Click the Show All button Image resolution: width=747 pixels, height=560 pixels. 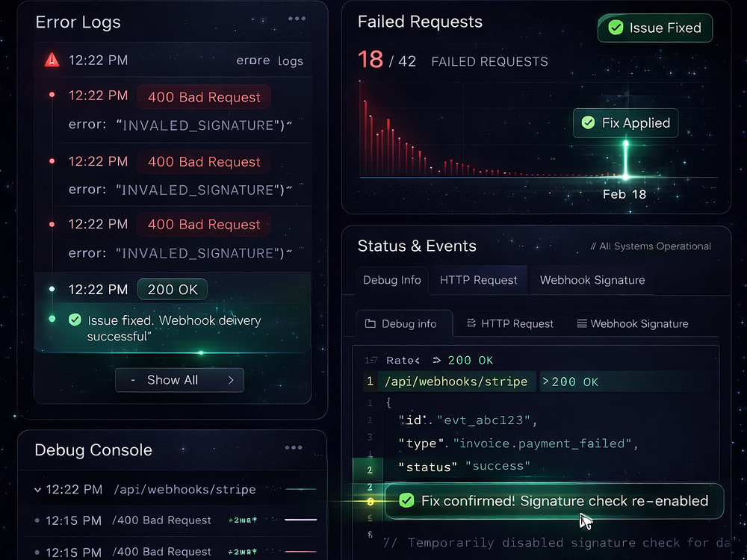pos(179,380)
